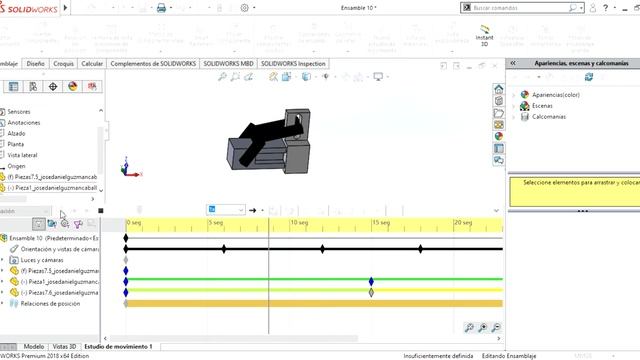Switch to the Calcular tab
640x360 pixels.
click(x=92, y=64)
